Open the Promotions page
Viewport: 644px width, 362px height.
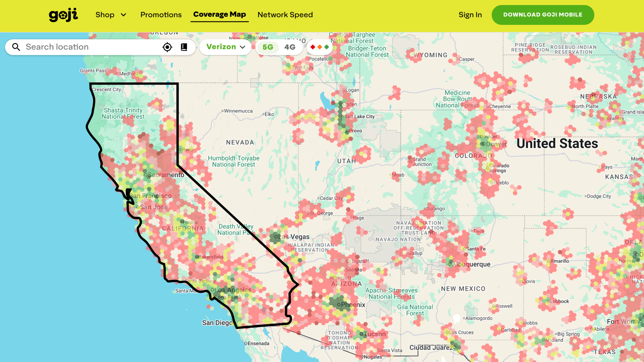(x=161, y=15)
